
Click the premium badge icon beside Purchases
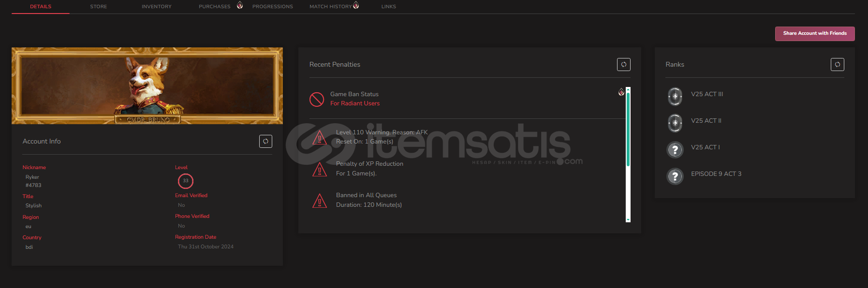(240, 5)
